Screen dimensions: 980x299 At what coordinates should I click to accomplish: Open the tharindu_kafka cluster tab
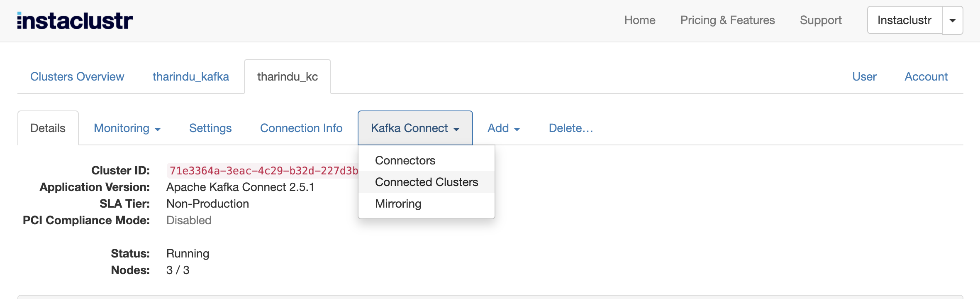tap(191, 76)
